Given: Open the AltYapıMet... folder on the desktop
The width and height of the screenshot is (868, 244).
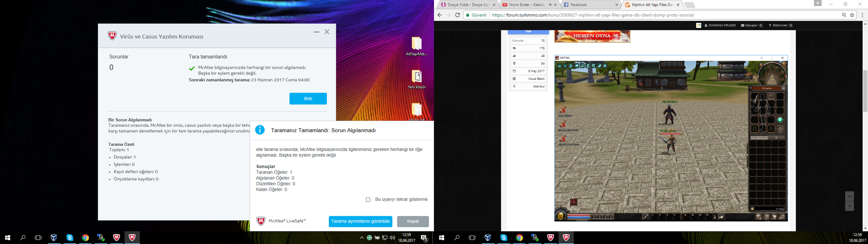Looking at the screenshot, I should [x=417, y=46].
